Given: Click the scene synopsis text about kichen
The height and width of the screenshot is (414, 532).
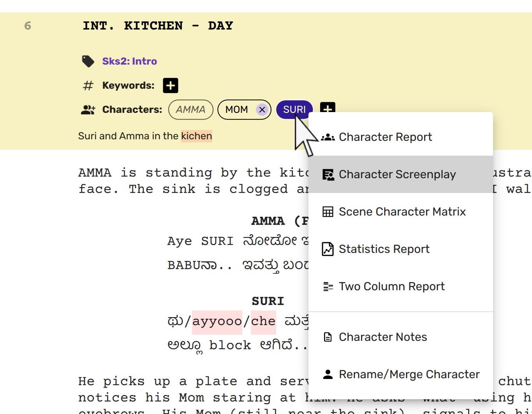Looking at the screenshot, I should coord(145,136).
